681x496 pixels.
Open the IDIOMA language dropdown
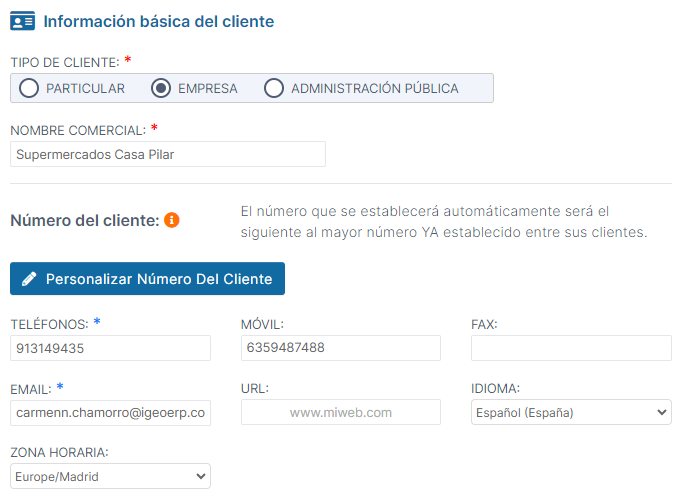[570, 412]
